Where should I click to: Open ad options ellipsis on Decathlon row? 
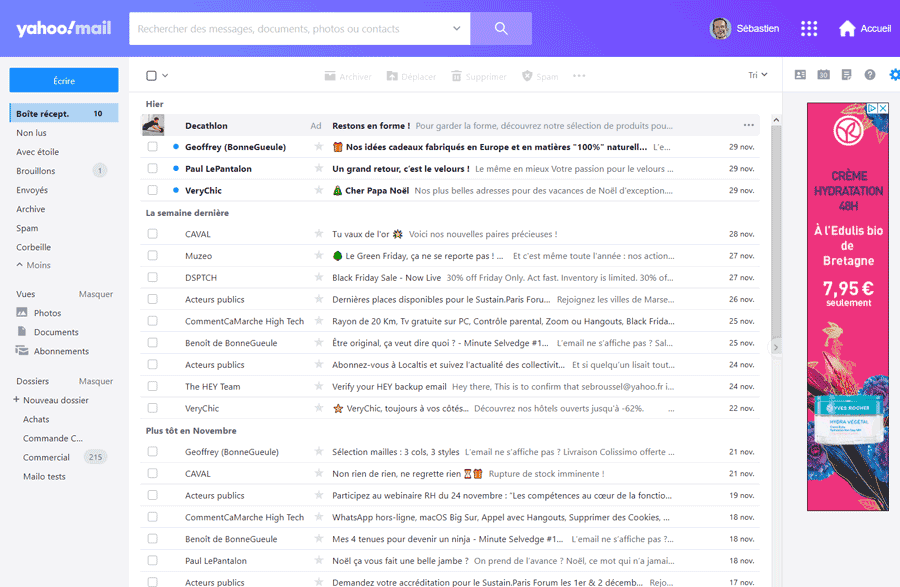[748, 125]
